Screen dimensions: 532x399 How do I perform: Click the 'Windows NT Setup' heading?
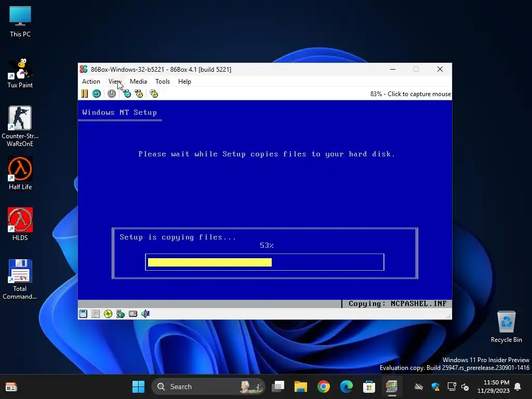coord(119,112)
